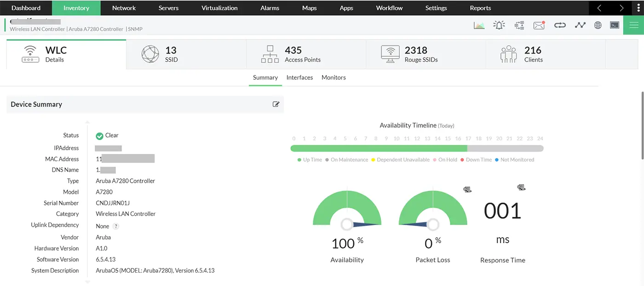
Task: Edit Device Summary using the pencil icon
Action: pyautogui.click(x=276, y=104)
